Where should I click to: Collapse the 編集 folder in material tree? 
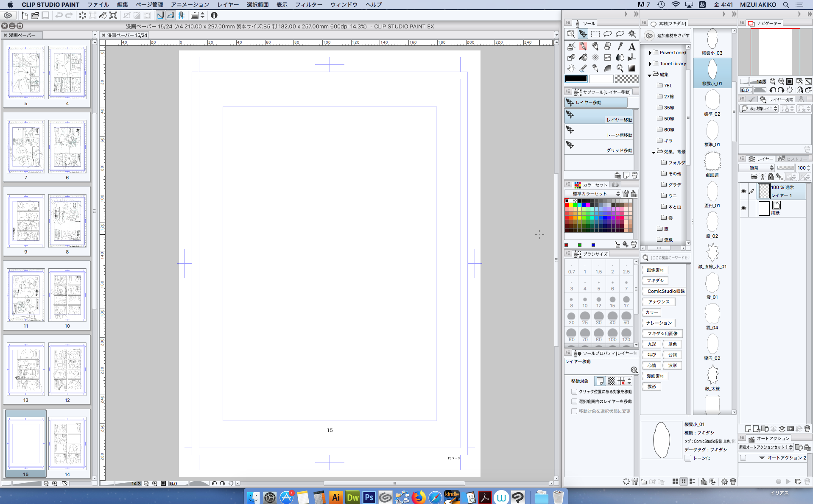tap(650, 75)
